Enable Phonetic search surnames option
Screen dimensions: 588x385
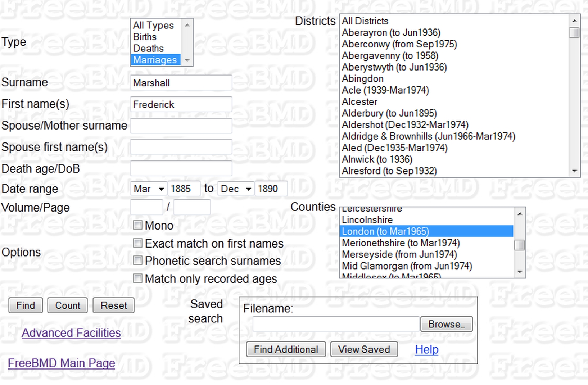point(137,261)
